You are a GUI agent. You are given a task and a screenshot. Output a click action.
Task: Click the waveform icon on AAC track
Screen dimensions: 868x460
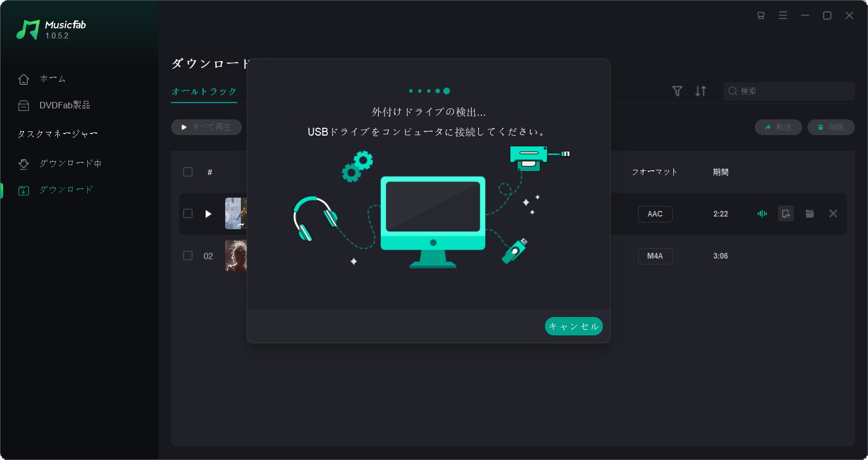tap(762, 213)
